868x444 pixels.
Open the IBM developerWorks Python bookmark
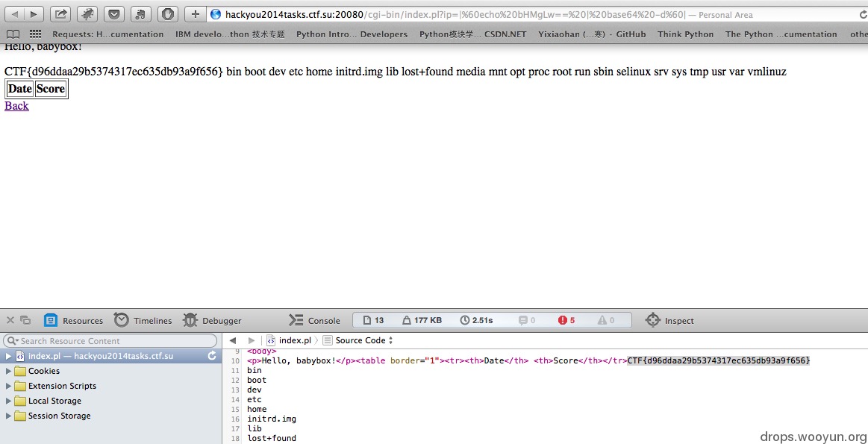[x=230, y=34]
